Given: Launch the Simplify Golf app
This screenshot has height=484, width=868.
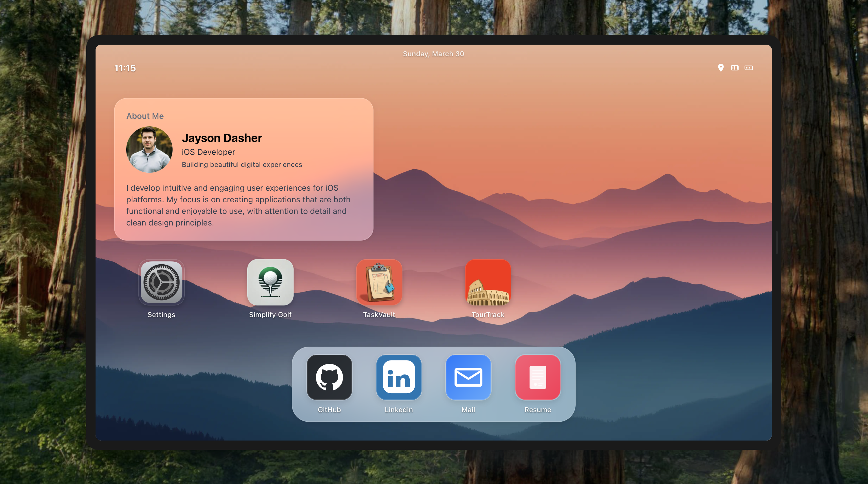Looking at the screenshot, I should pyautogui.click(x=270, y=282).
